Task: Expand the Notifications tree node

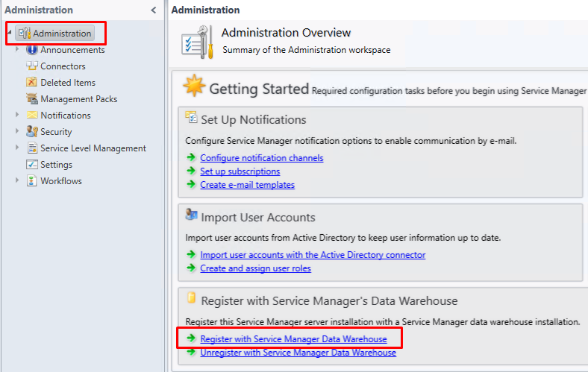Action: [17, 115]
